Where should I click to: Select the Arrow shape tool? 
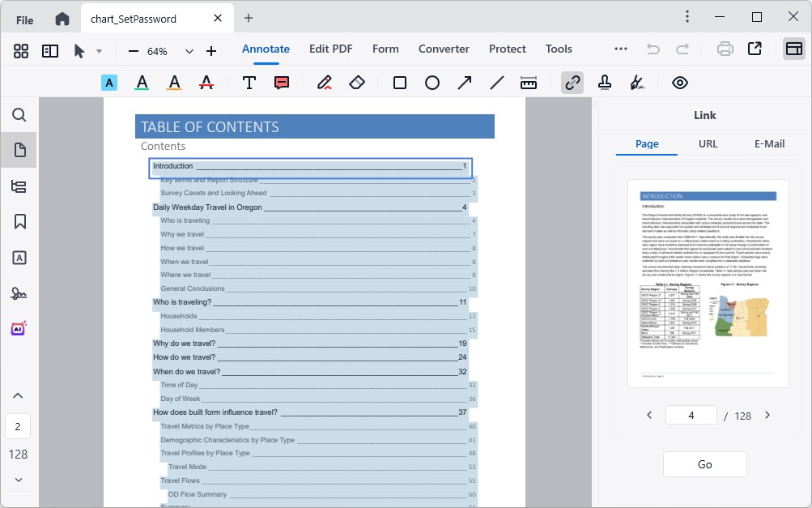[464, 82]
